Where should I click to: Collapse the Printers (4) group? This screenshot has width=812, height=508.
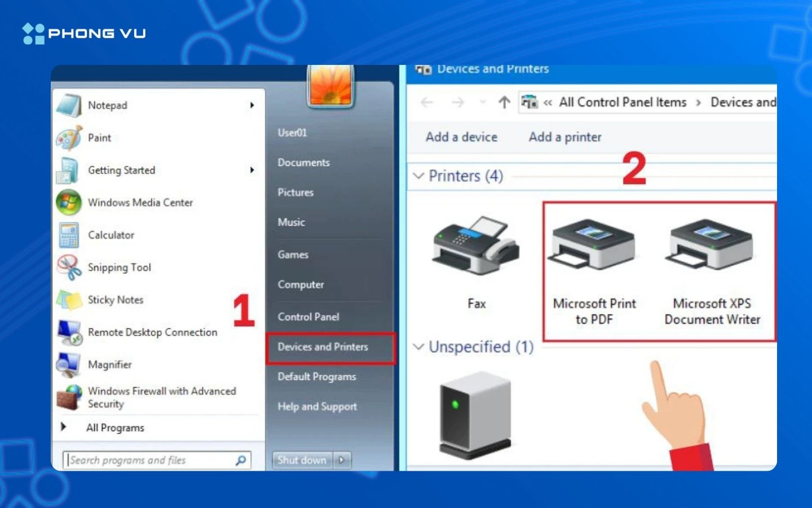(418, 176)
